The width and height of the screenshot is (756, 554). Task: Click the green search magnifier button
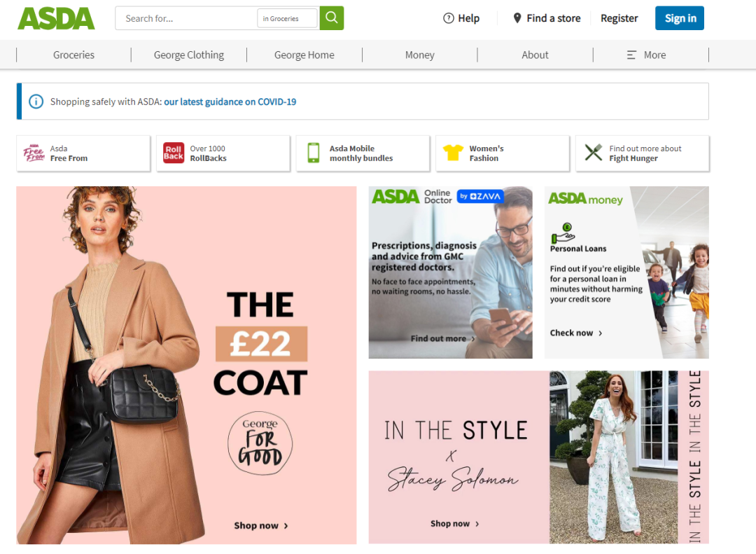[x=332, y=18]
